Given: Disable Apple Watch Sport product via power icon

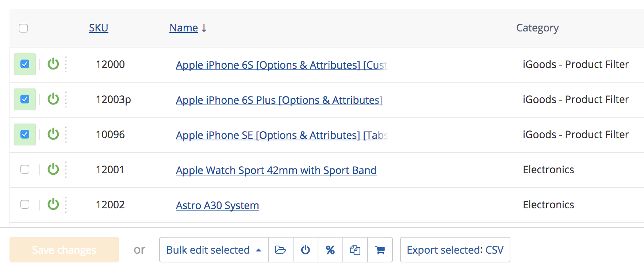Looking at the screenshot, I should tap(53, 169).
